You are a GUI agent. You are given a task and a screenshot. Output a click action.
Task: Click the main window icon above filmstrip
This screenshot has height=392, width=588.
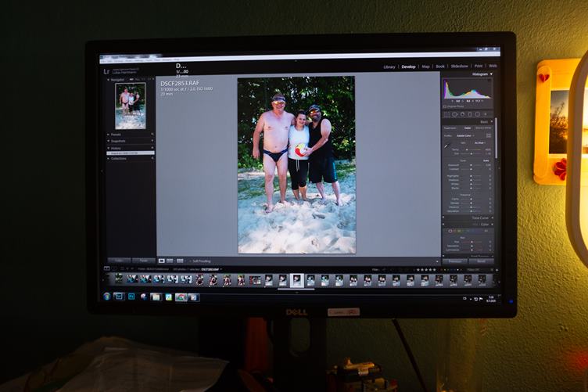[107, 268]
